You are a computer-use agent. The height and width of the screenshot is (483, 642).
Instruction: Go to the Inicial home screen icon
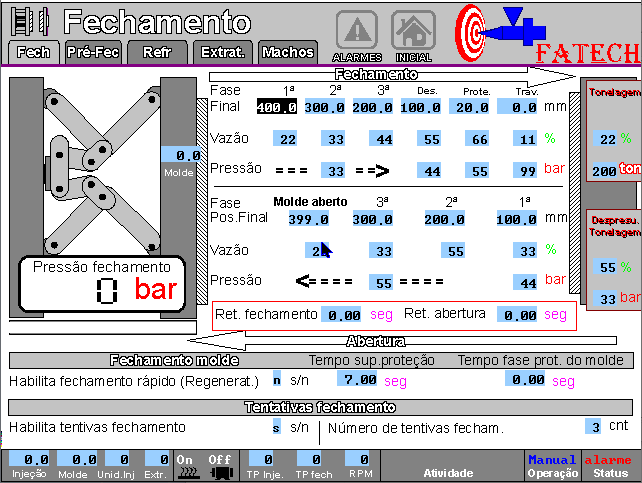click(x=413, y=31)
